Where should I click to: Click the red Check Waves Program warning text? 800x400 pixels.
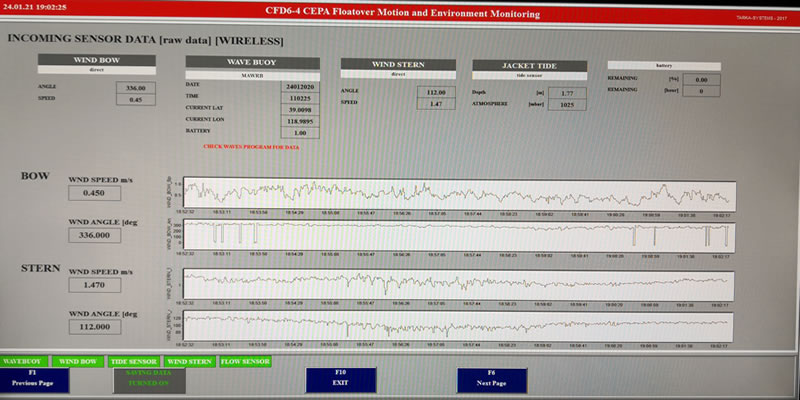click(251, 146)
